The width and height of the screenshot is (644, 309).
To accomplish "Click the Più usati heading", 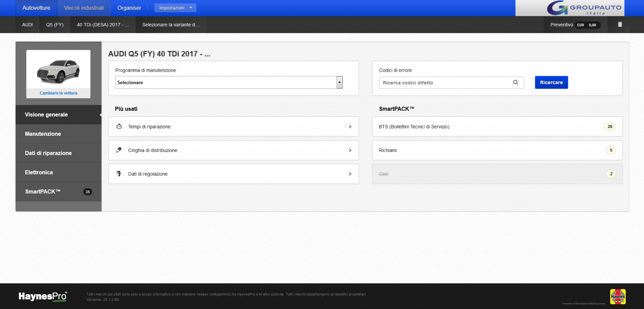I will [x=126, y=109].
